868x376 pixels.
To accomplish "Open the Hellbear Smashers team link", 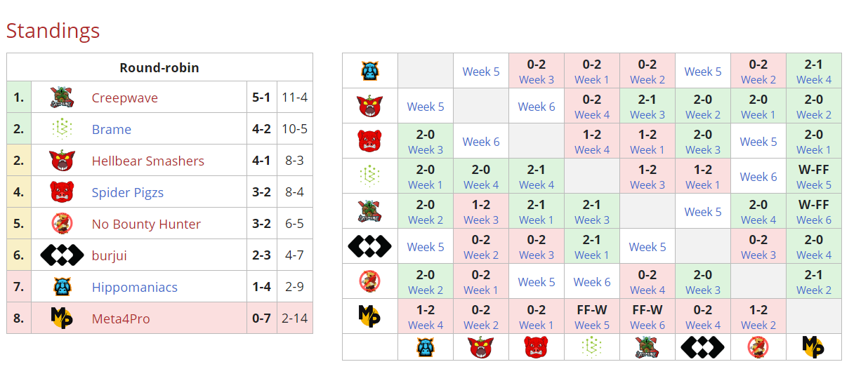I will tap(147, 161).
